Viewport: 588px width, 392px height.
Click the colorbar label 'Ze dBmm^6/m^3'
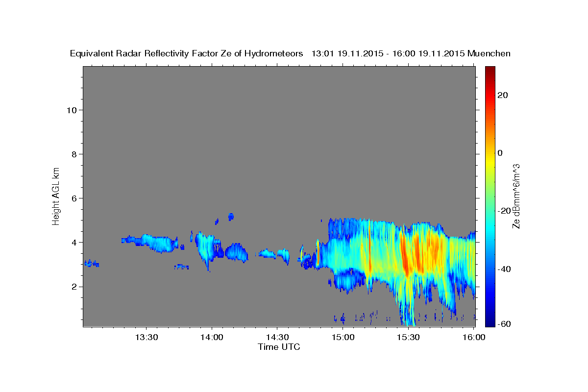click(516, 196)
